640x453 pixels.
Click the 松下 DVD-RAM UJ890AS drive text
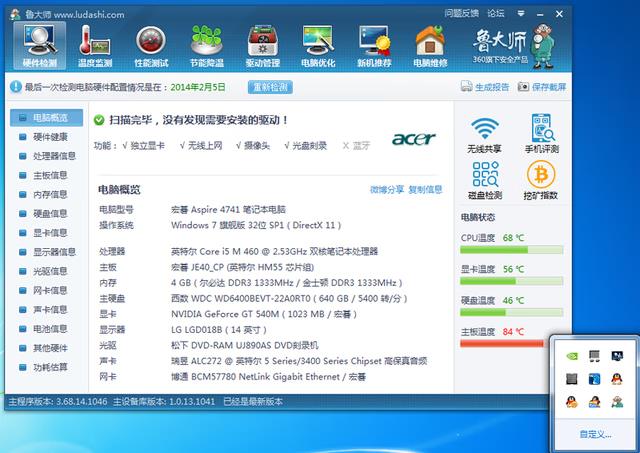244,346
